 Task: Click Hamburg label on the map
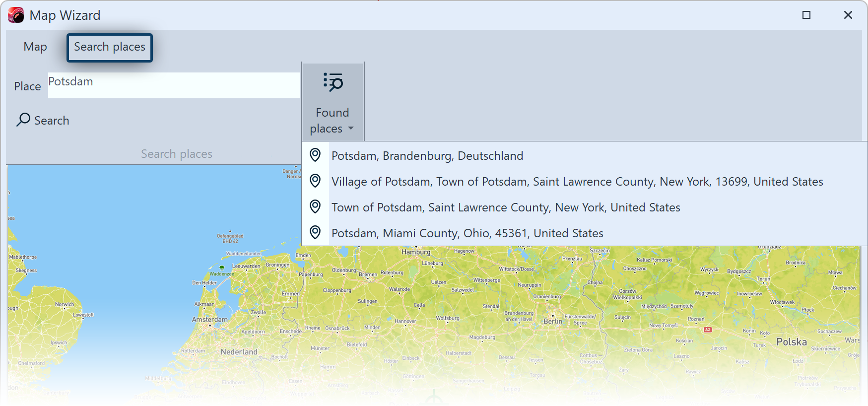click(416, 252)
